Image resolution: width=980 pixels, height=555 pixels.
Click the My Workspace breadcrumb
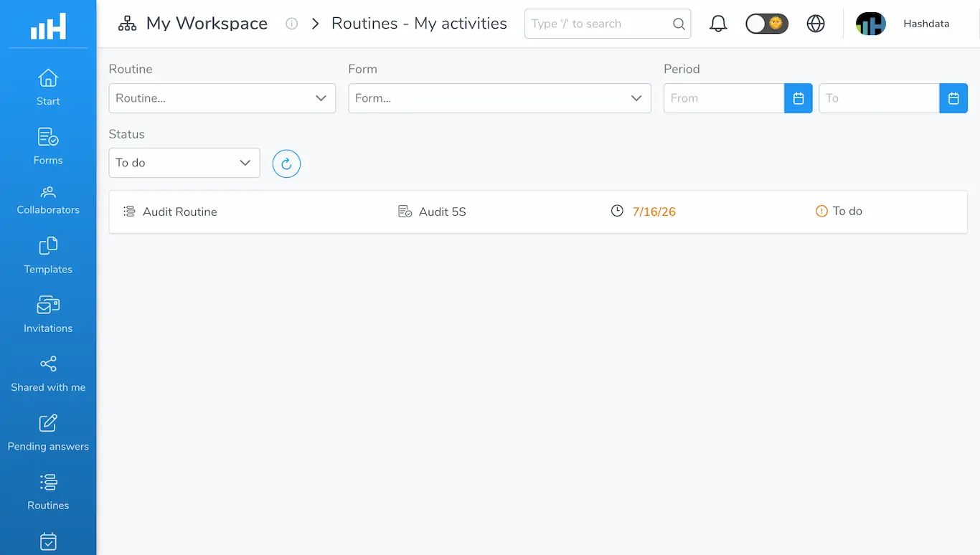click(x=207, y=24)
